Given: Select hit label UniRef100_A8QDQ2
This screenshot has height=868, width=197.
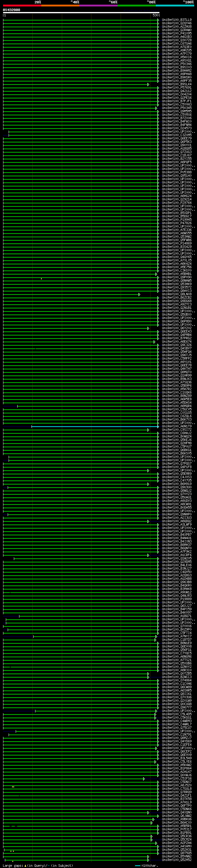Looking at the screenshot, I should [177, 521].
